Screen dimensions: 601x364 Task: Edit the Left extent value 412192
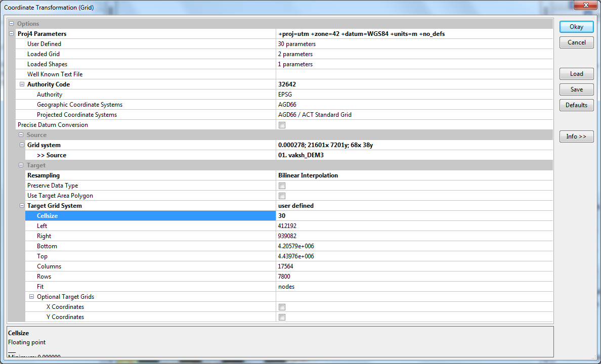414,226
